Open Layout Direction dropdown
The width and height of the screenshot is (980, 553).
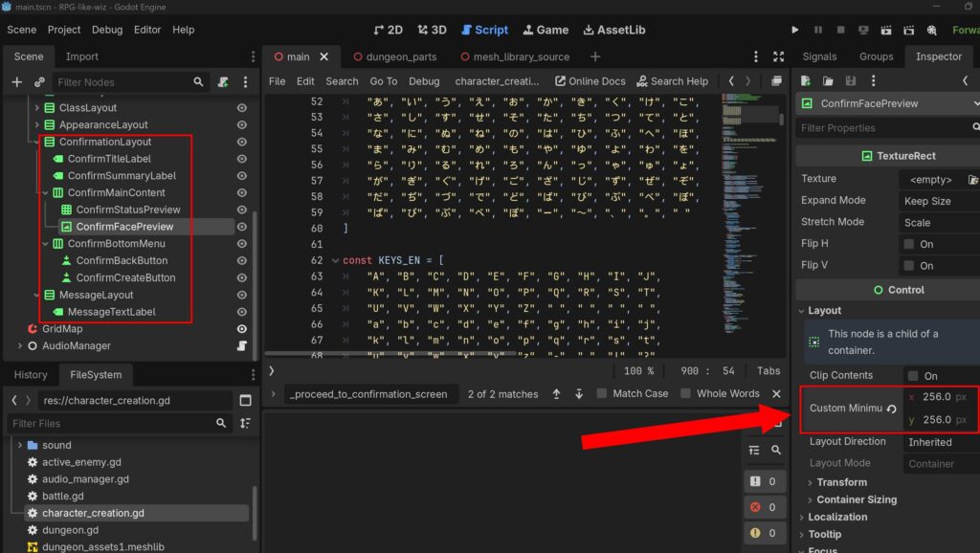point(940,442)
